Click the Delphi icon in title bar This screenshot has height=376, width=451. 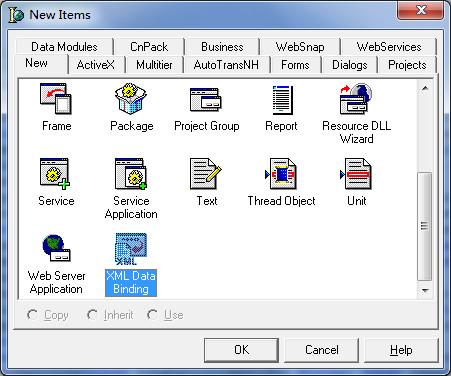pyautogui.click(x=16, y=15)
